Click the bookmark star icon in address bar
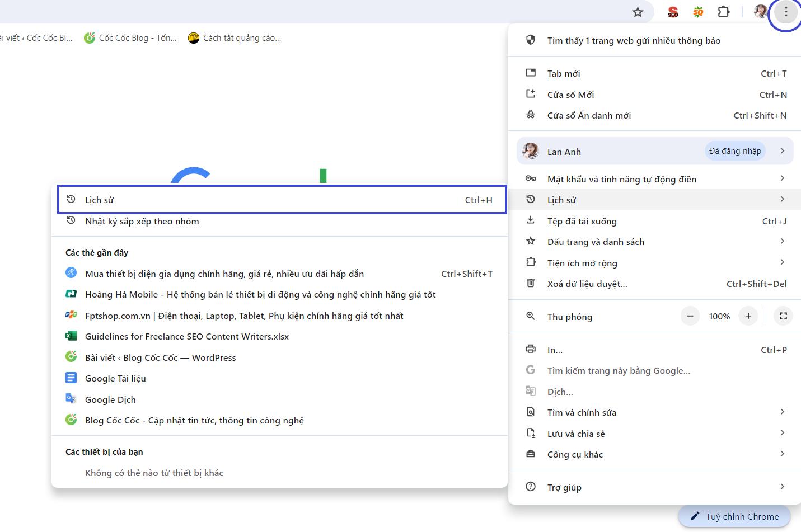 coord(638,12)
